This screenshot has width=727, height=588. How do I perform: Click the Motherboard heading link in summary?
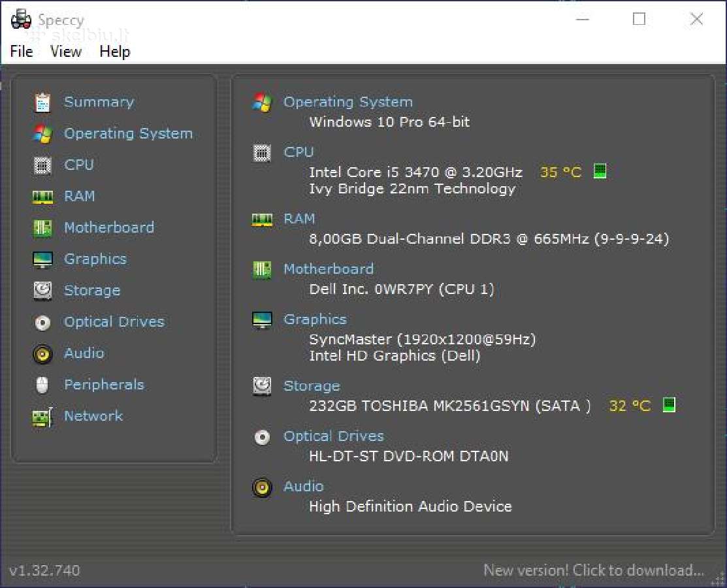[x=329, y=269]
